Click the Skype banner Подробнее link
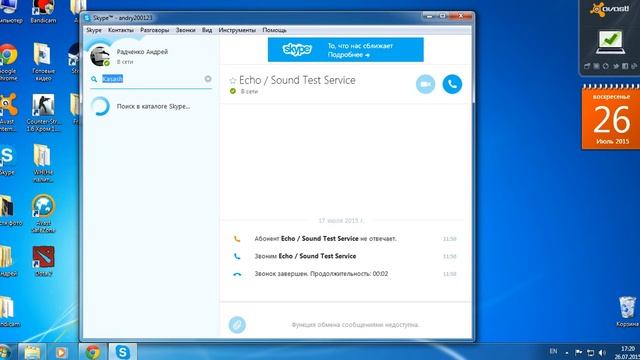The image size is (640, 360). 349,55
